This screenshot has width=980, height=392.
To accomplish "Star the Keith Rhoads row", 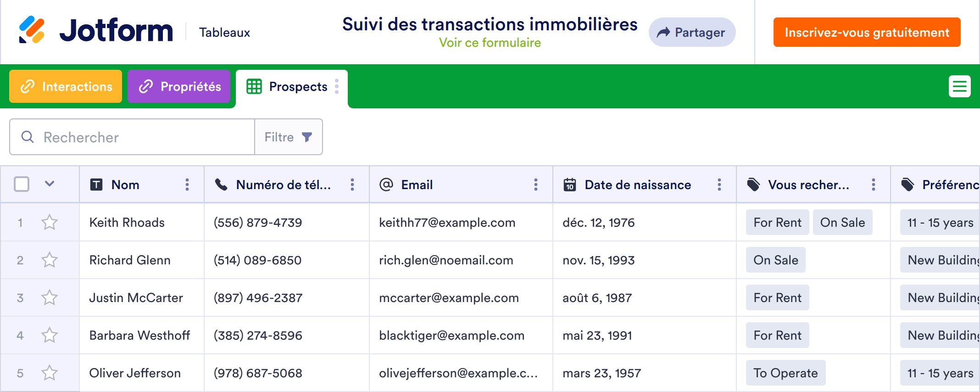I will pyautogui.click(x=50, y=223).
